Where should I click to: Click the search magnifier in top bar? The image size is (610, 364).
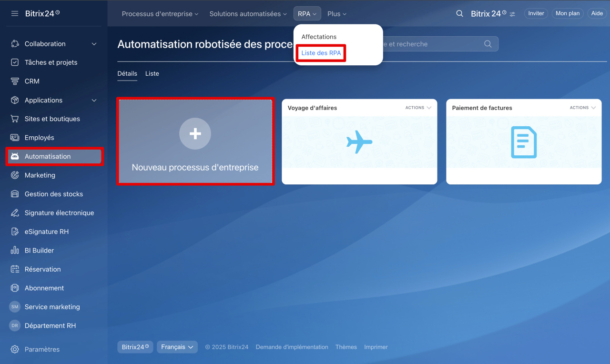(x=459, y=13)
